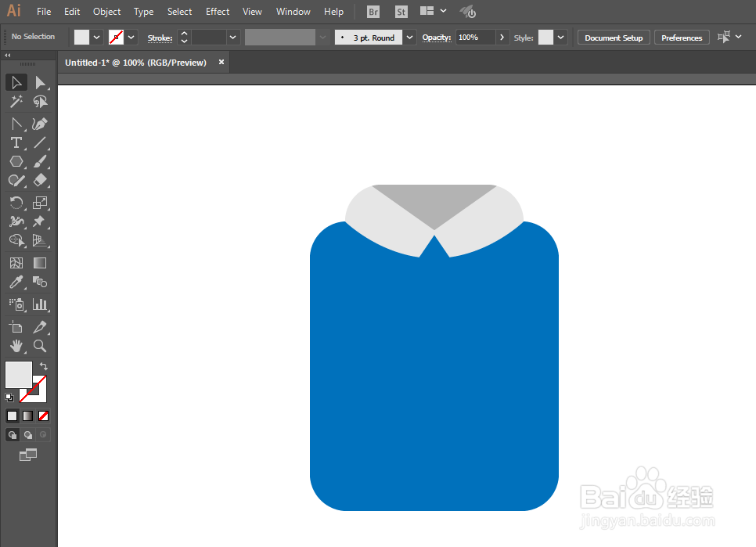Select the Artboard tool

point(16,327)
